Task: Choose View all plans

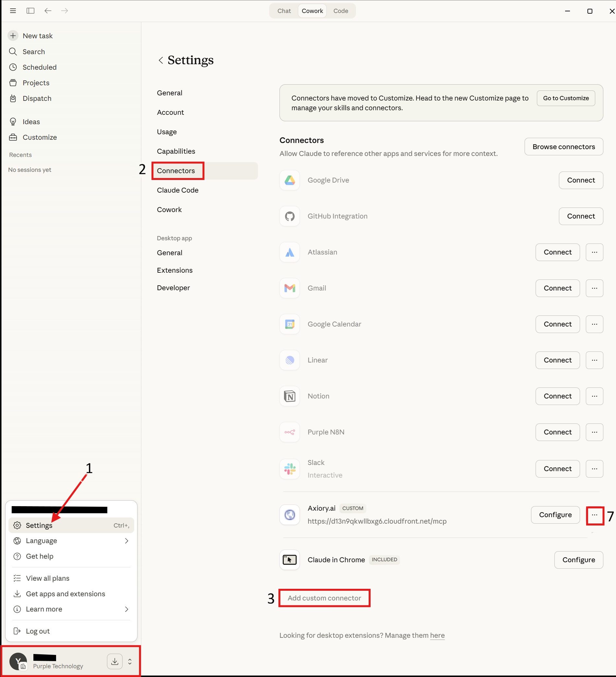Action: pyautogui.click(x=71, y=578)
